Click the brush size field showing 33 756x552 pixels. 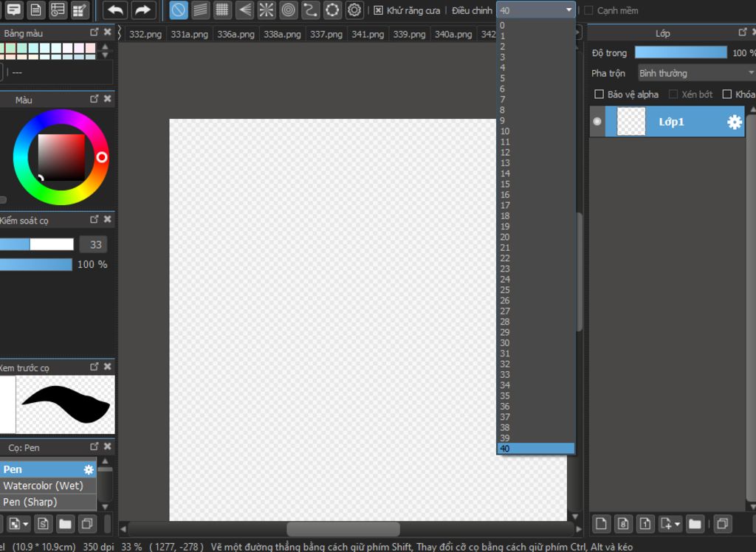tap(93, 244)
